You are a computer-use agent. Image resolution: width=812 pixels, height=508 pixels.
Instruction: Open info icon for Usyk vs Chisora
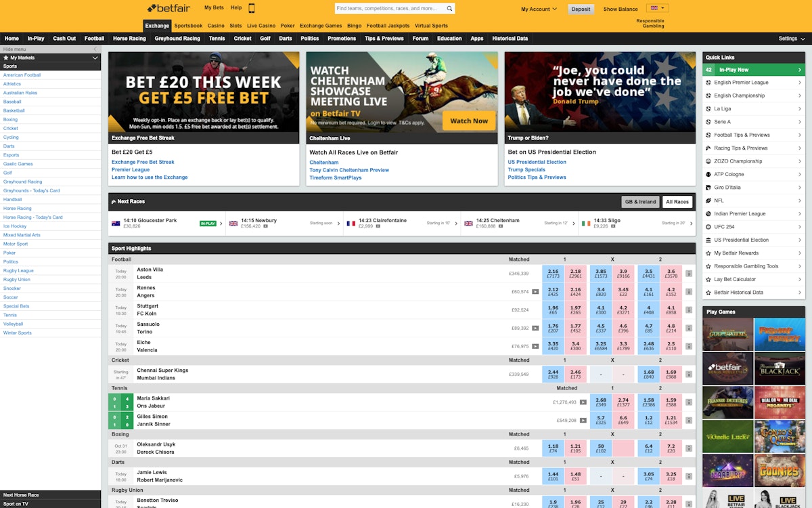point(689,448)
